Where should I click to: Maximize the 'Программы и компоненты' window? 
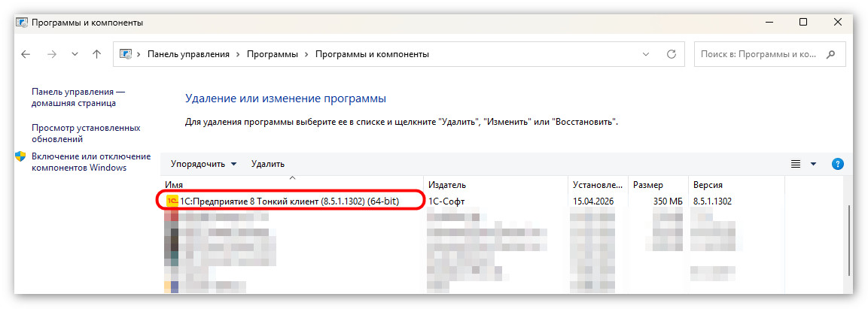[x=803, y=22]
